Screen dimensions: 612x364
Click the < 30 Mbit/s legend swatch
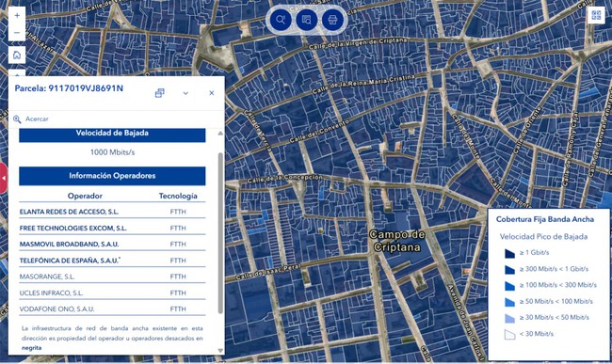509,335
